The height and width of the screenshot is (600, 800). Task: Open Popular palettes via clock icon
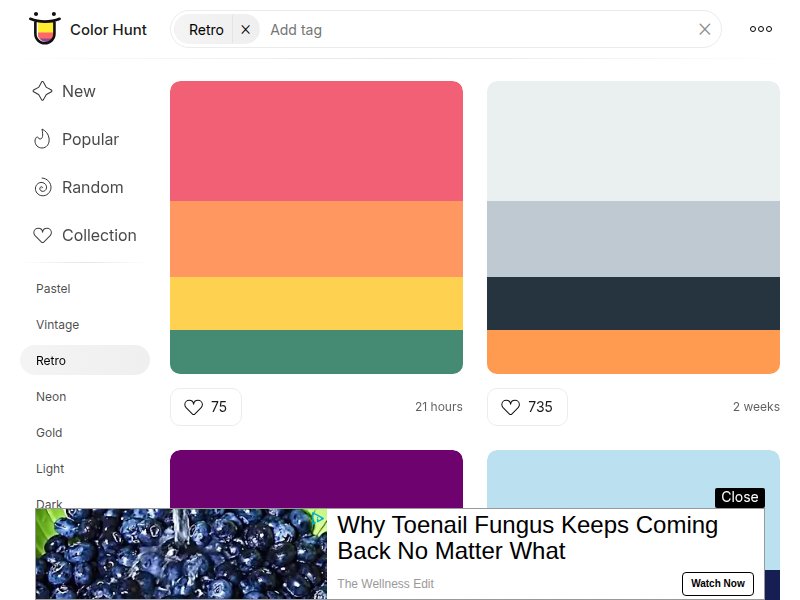coord(42,139)
